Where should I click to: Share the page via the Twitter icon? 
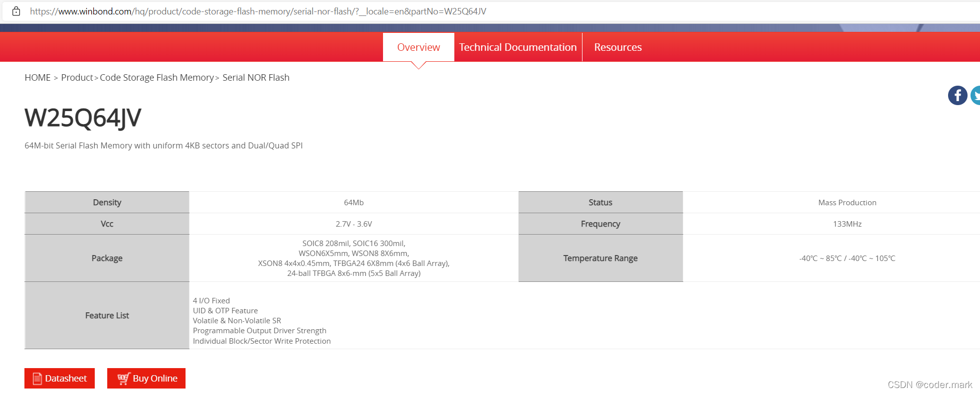976,95
